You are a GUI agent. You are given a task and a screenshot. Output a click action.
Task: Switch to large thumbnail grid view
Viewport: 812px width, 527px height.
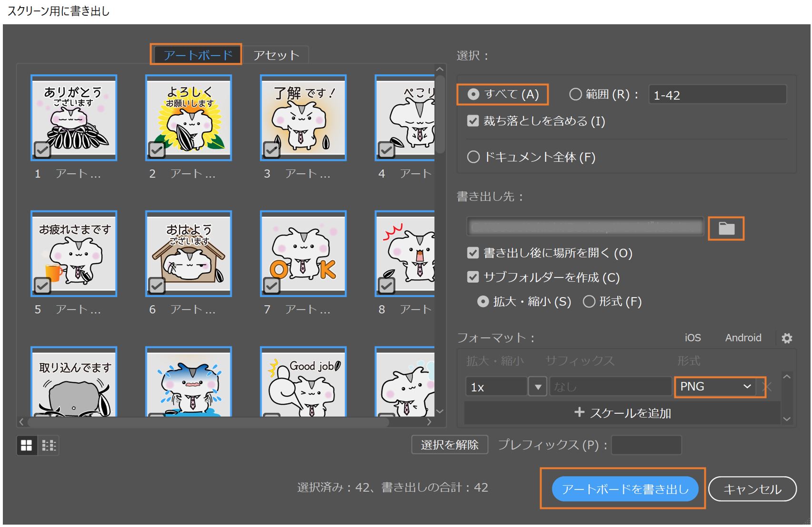[27, 446]
